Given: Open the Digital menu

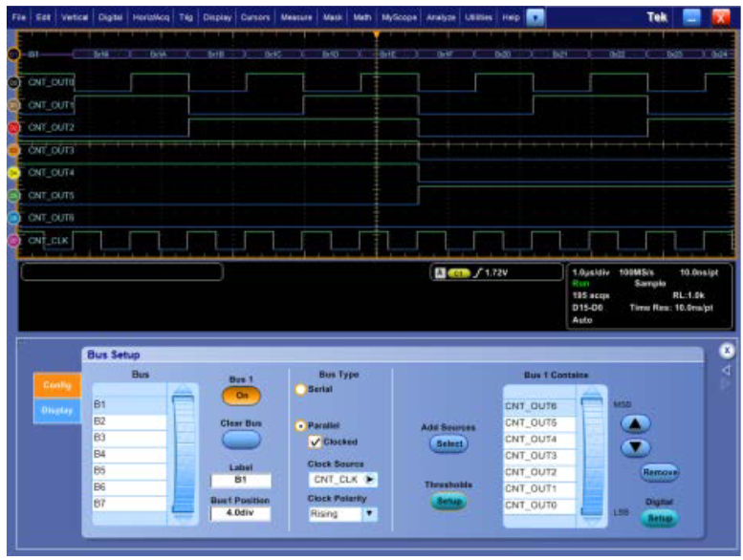Looking at the screenshot, I should click(110, 17).
